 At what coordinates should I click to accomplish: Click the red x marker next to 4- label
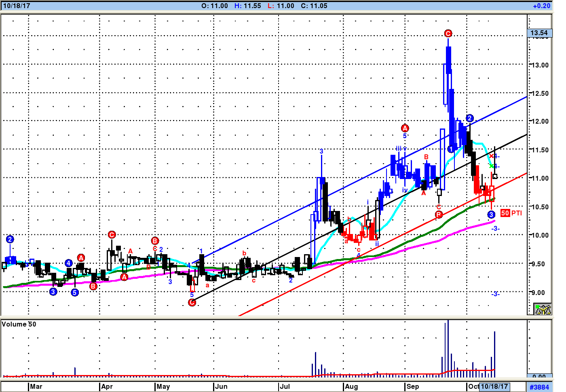point(492,156)
